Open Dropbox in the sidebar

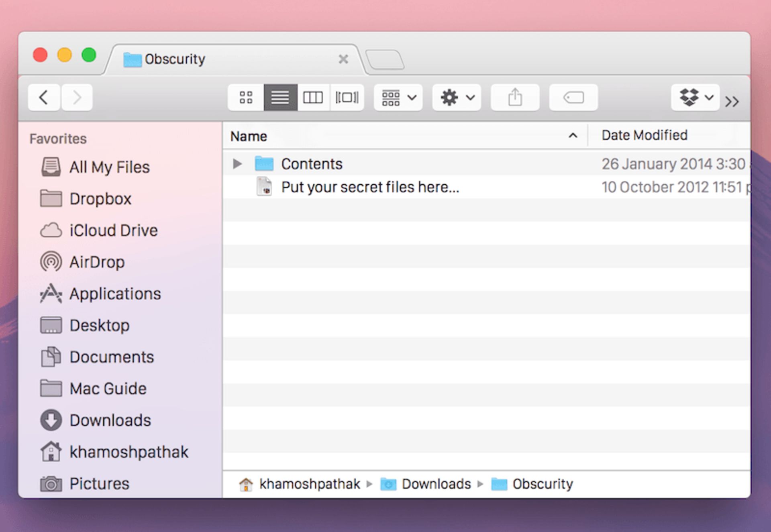pos(100,199)
